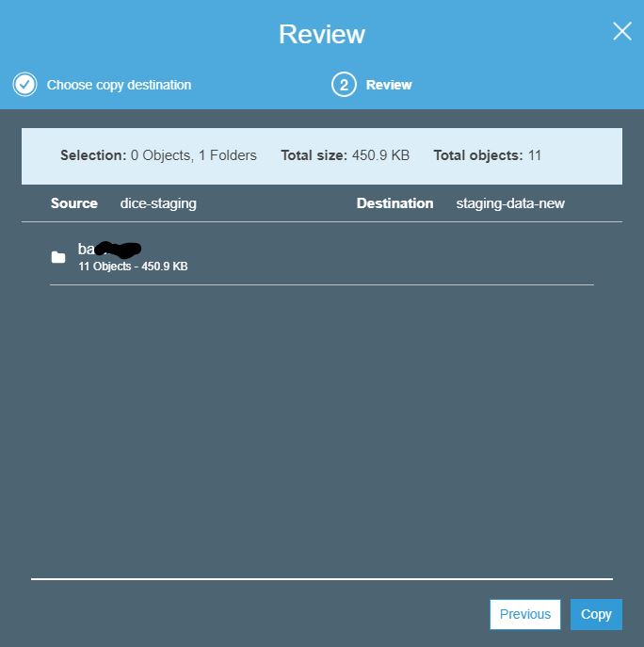Click the step 2 circle icon
Image resolution: width=644 pixels, height=647 pixels.
[x=344, y=85]
